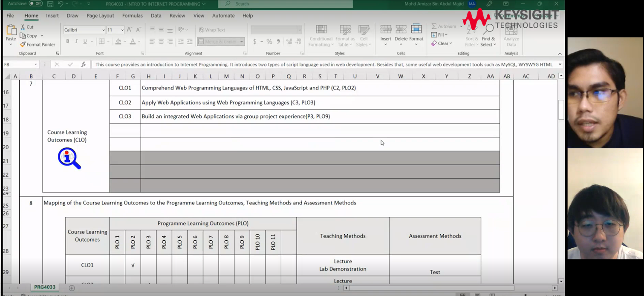Click the title bar Search box

(x=286, y=4)
